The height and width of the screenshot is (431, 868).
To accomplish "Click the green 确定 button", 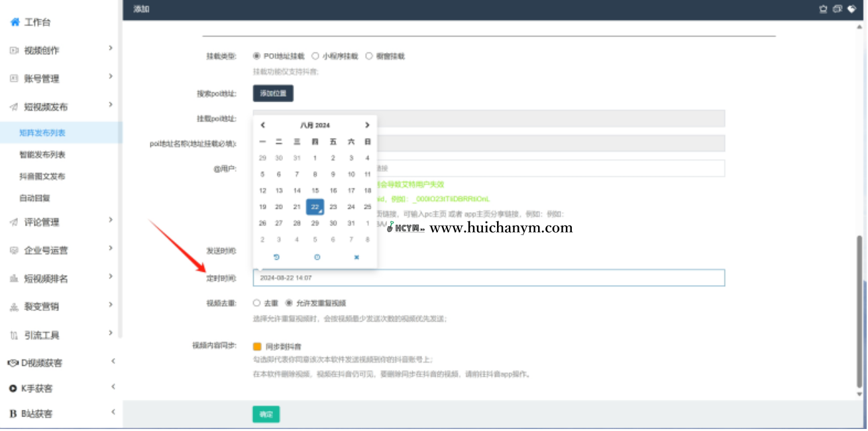I will pos(266,414).
